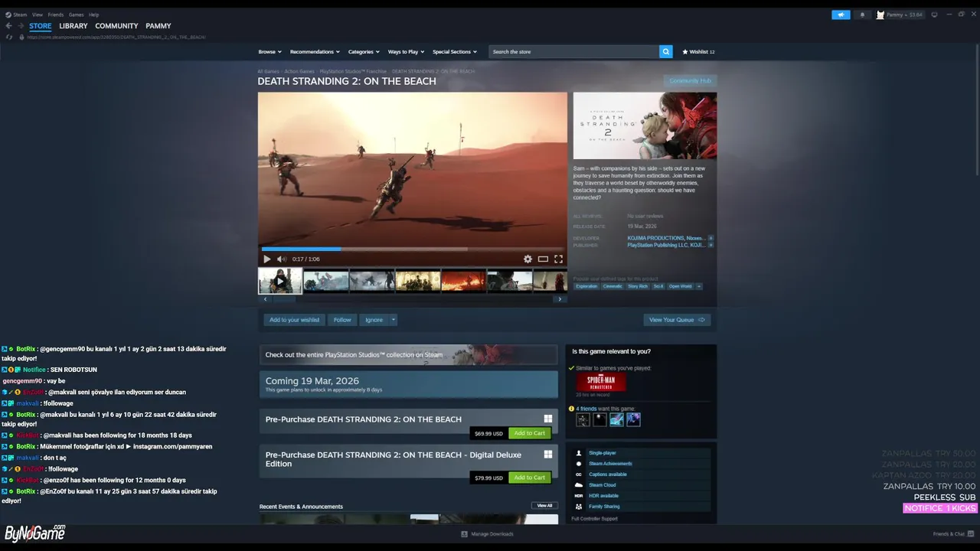
Task: Expand the Categories dropdown
Action: click(x=364, y=51)
